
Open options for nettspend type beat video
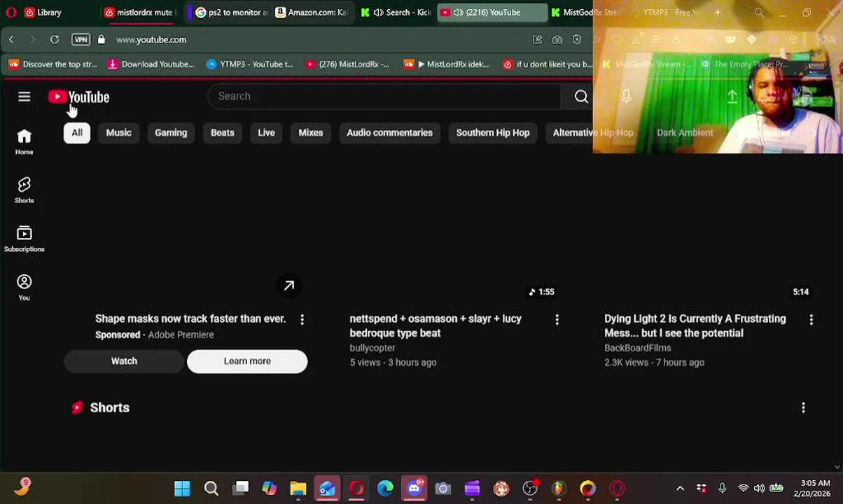[x=557, y=320]
